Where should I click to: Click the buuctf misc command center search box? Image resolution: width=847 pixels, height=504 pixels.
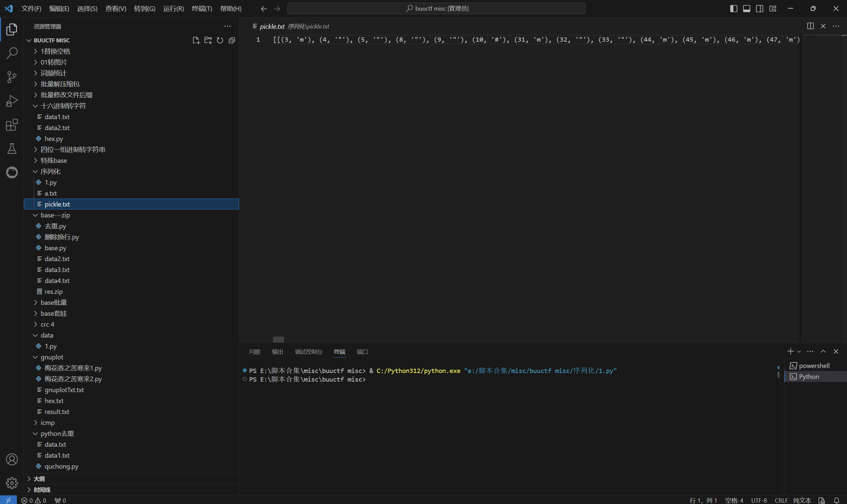click(436, 9)
